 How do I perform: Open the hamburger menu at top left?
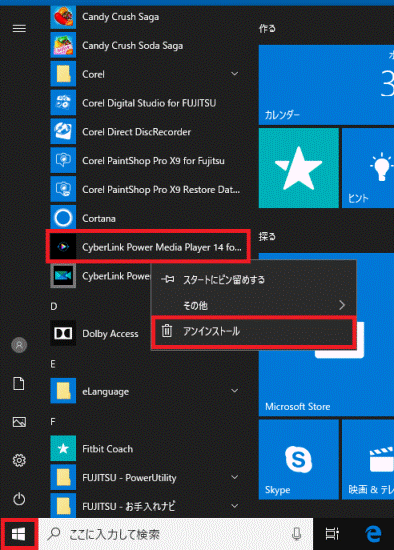[x=19, y=28]
